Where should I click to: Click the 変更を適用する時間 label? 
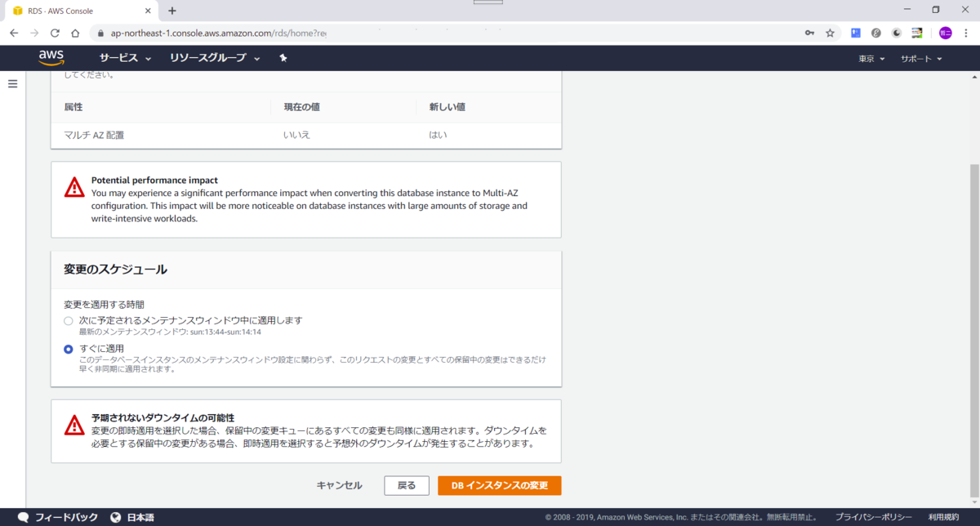[104, 305]
